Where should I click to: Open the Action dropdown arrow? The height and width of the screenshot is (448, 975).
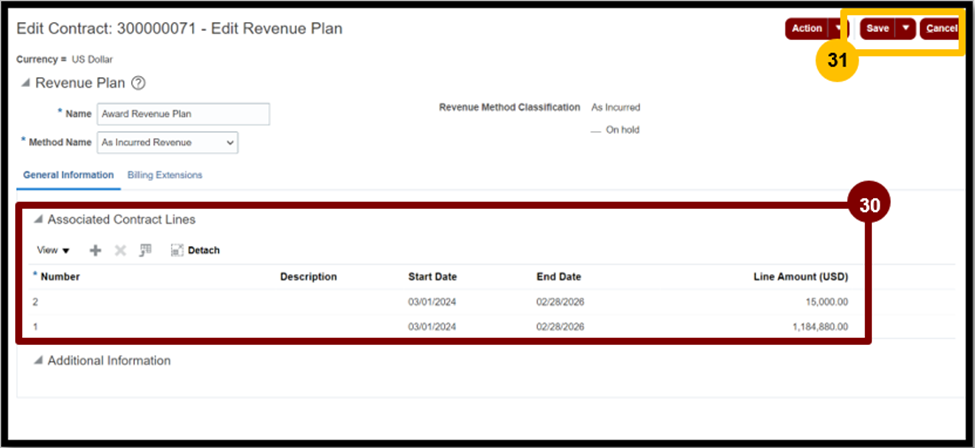coord(838,29)
